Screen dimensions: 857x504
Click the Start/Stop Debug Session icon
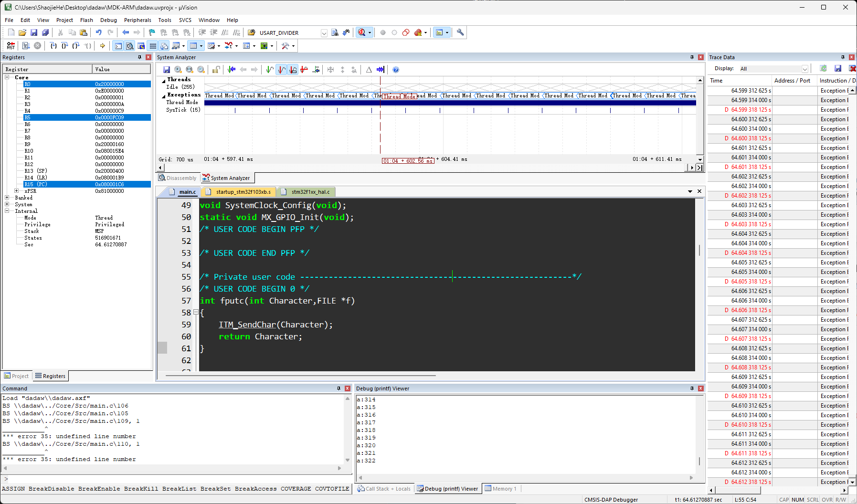[x=362, y=32]
